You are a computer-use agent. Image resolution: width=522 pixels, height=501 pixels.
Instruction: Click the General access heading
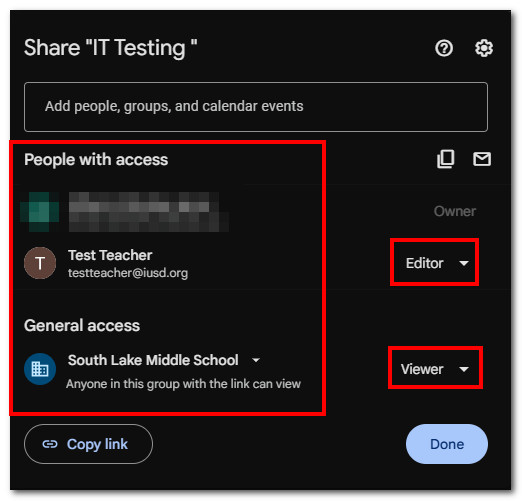click(x=82, y=326)
